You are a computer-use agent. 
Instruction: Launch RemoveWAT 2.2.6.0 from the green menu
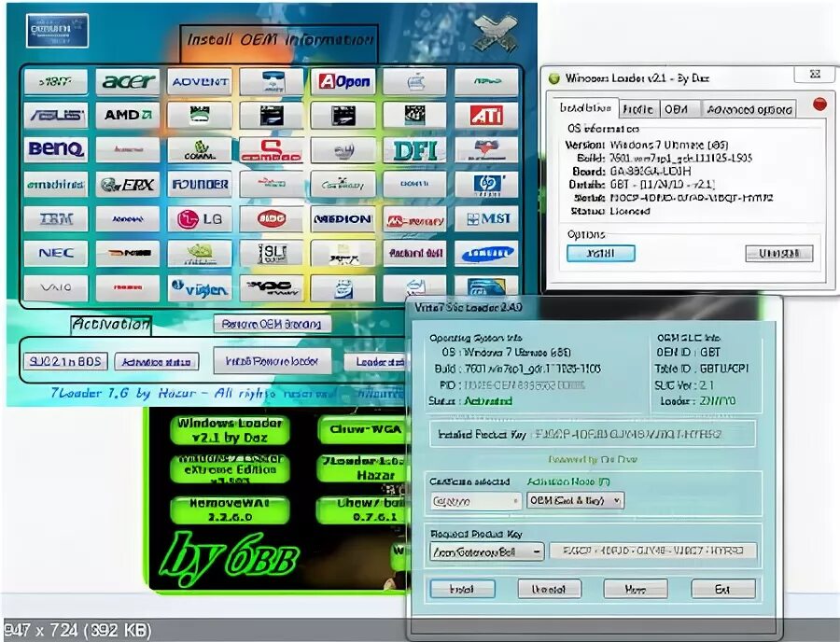click(x=230, y=510)
